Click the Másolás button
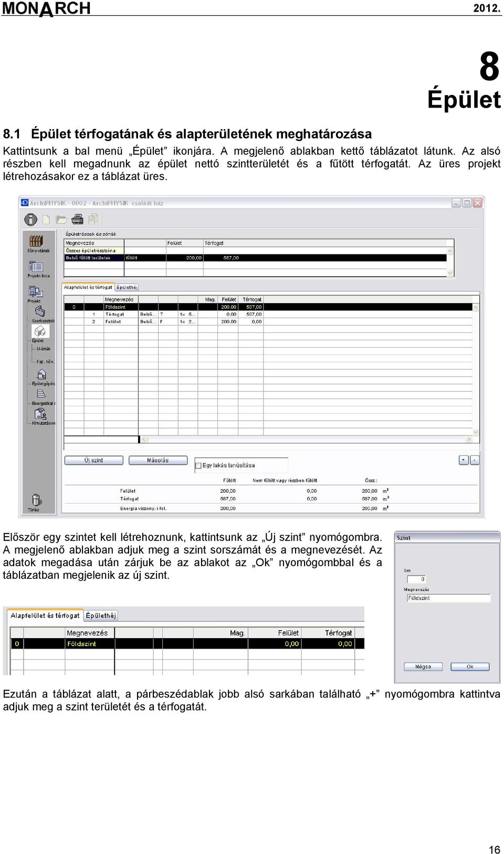This screenshot has height=854, width=504. pos(158,460)
